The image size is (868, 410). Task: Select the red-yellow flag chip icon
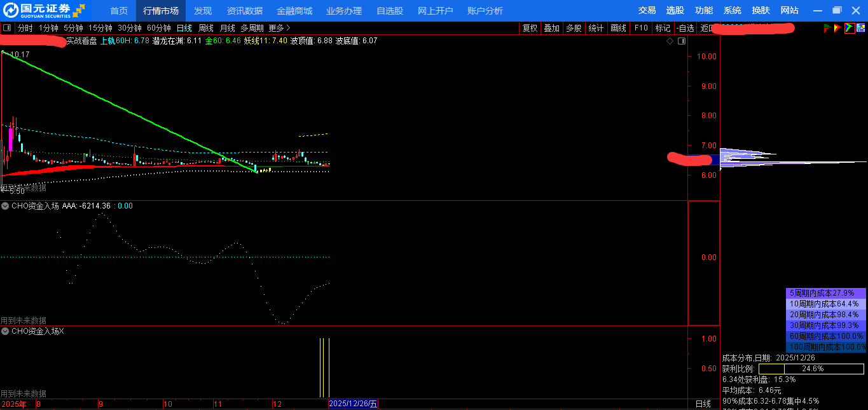[838, 28]
